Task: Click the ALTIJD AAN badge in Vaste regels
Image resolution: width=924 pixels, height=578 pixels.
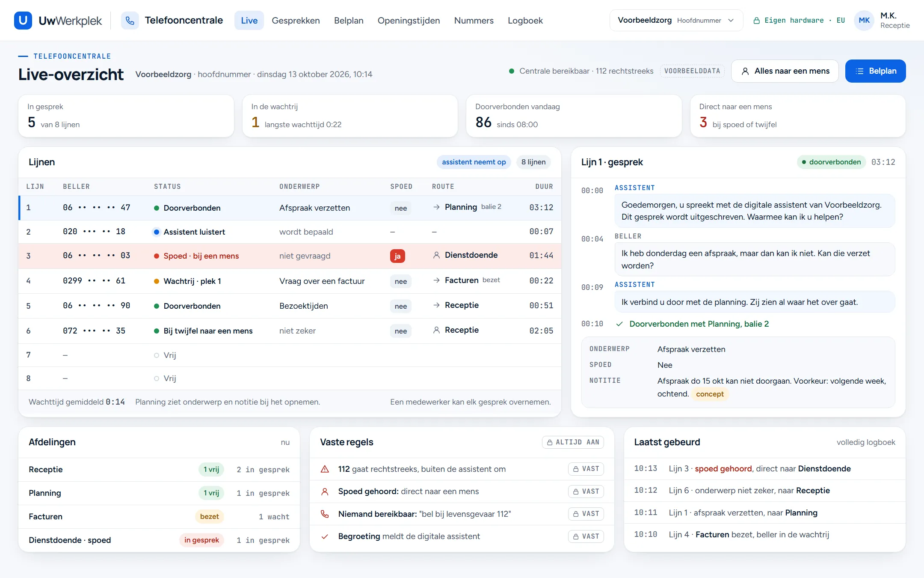Action: click(x=573, y=442)
